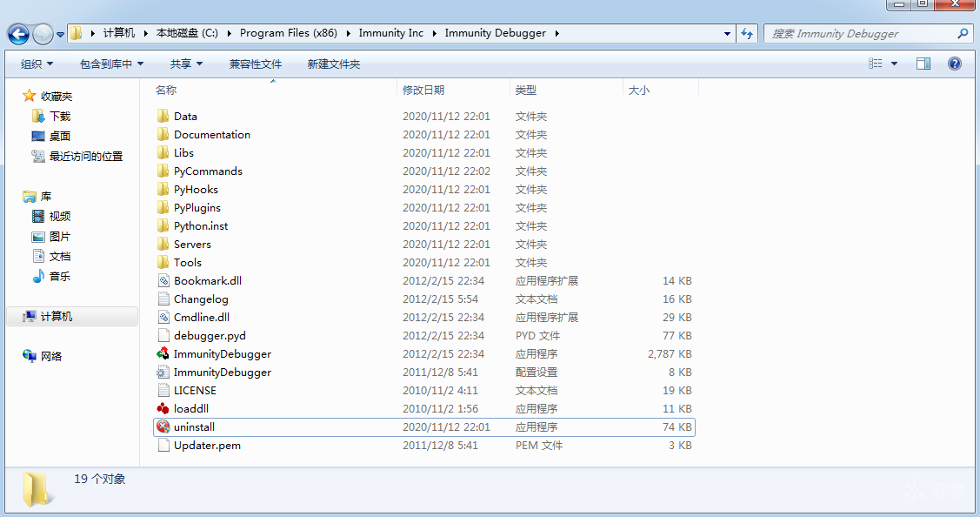Select the Bookmark.dll file icon
This screenshot has height=517, width=980.
pyautogui.click(x=163, y=280)
